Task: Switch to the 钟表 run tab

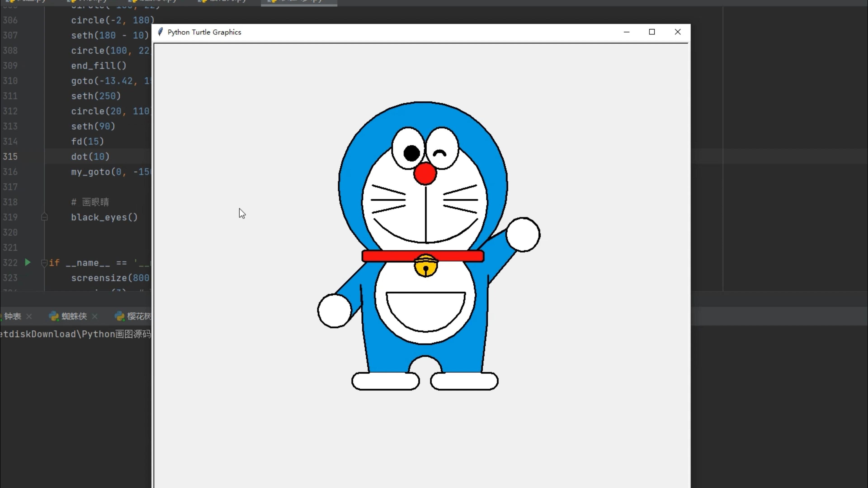Action: click(13, 316)
